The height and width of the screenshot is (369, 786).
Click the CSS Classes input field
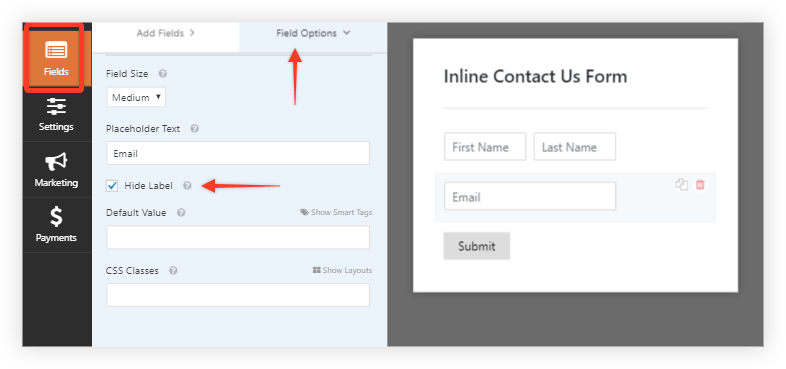[238, 295]
